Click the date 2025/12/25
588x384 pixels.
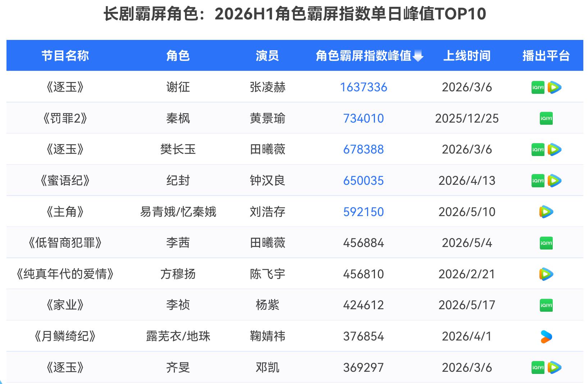click(467, 119)
